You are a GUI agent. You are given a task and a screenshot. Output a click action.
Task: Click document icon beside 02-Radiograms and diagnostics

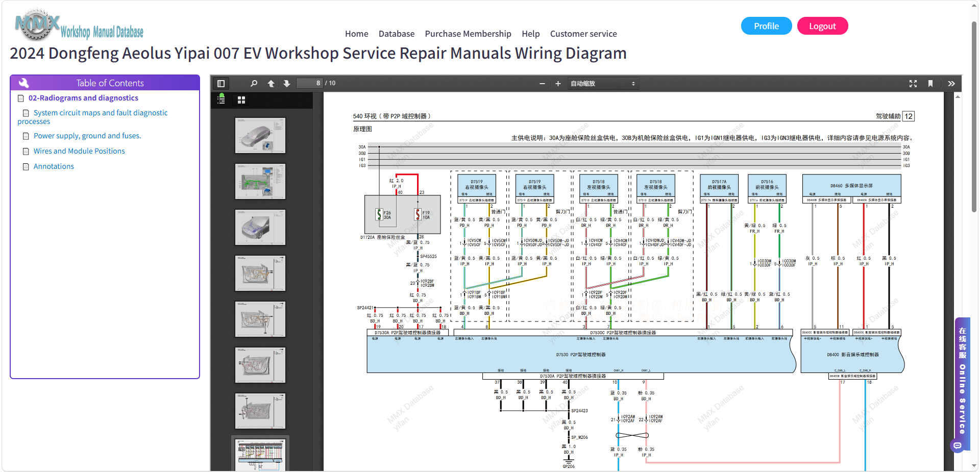point(21,98)
